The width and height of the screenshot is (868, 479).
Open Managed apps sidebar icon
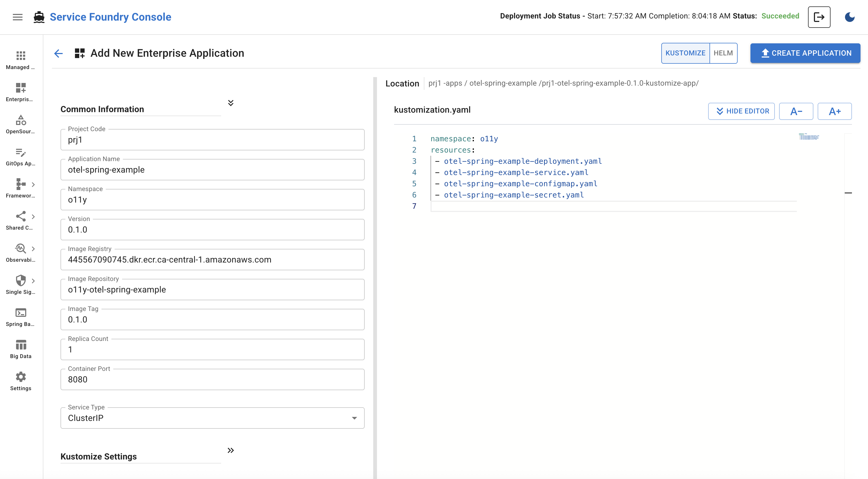click(x=21, y=56)
